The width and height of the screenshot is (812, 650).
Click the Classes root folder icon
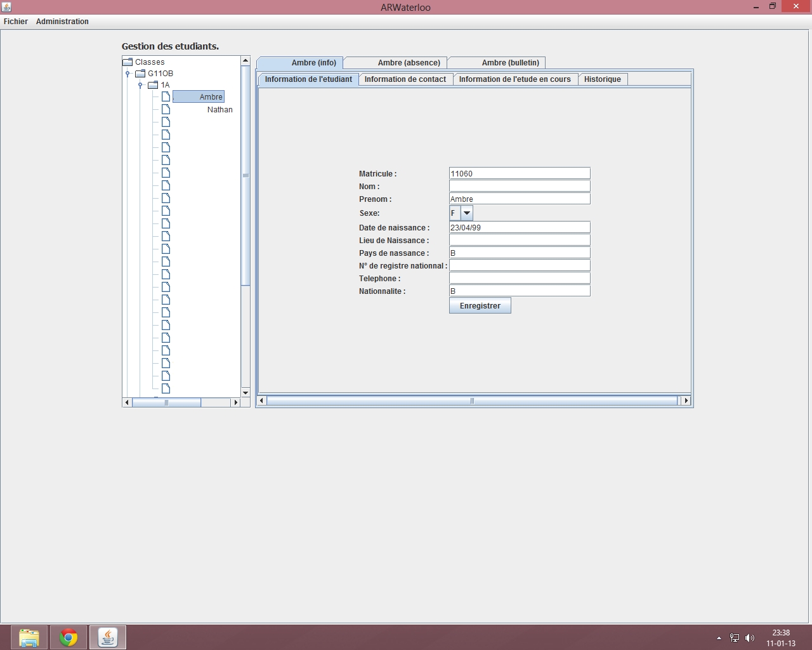[128, 62]
